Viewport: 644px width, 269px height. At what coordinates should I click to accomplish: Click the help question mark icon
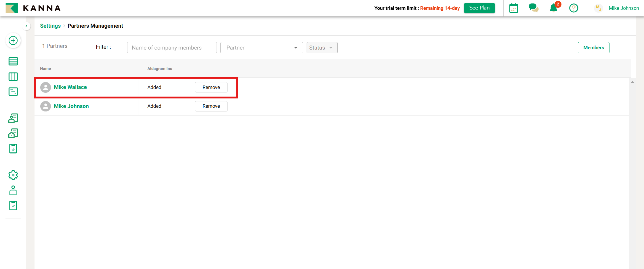pos(574,8)
